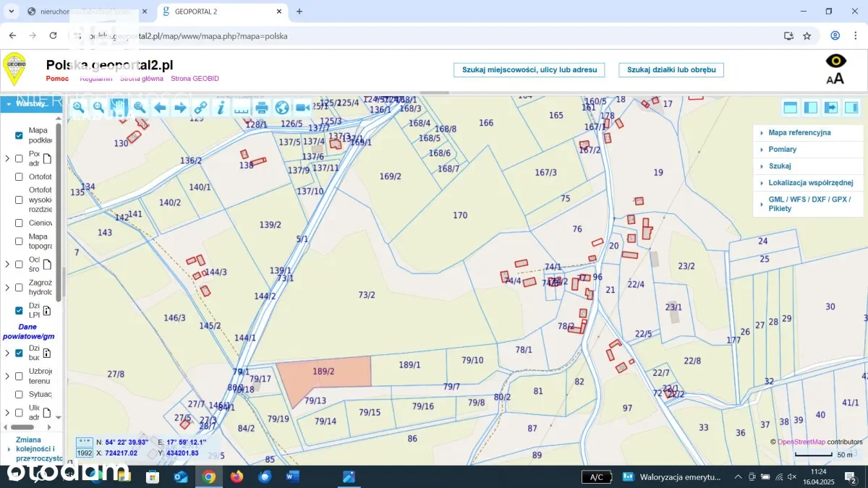Select the pan hand tool

pyautogui.click(x=119, y=107)
